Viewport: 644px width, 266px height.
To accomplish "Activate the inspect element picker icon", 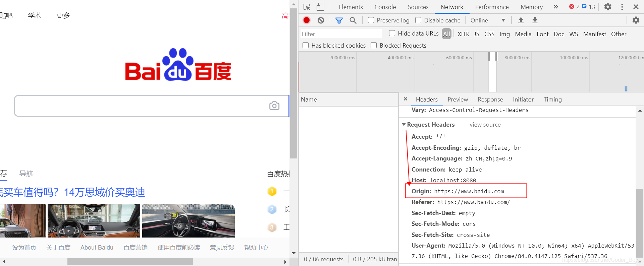I will click(x=307, y=7).
